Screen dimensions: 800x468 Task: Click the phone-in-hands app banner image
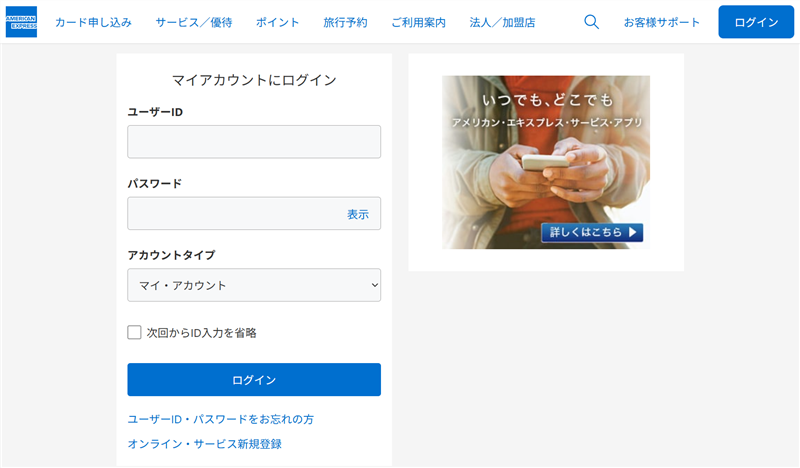pos(546,162)
